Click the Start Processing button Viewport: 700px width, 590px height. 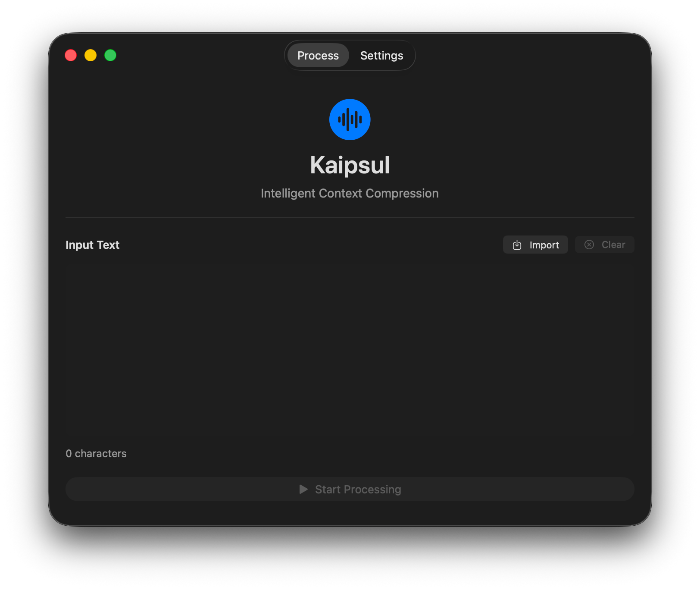click(x=350, y=490)
